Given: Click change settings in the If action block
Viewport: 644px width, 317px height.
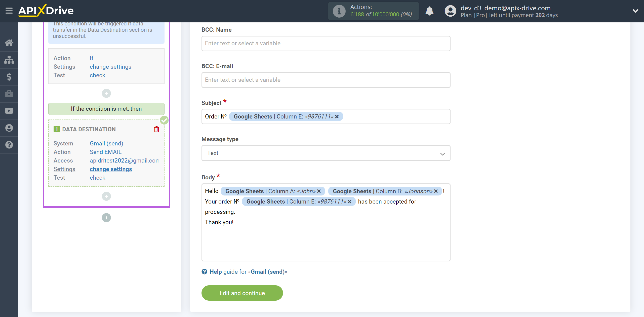Looking at the screenshot, I should pyautogui.click(x=110, y=67).
